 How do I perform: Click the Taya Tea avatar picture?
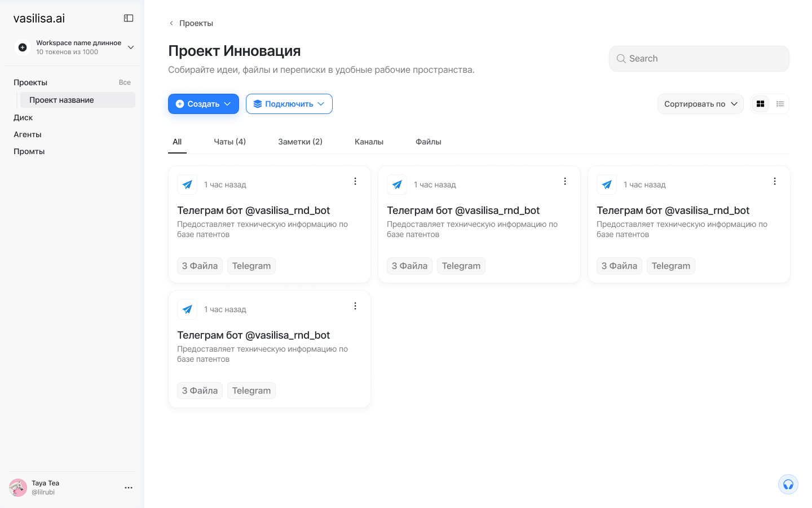pyautogui.click(x=18, y=488)
